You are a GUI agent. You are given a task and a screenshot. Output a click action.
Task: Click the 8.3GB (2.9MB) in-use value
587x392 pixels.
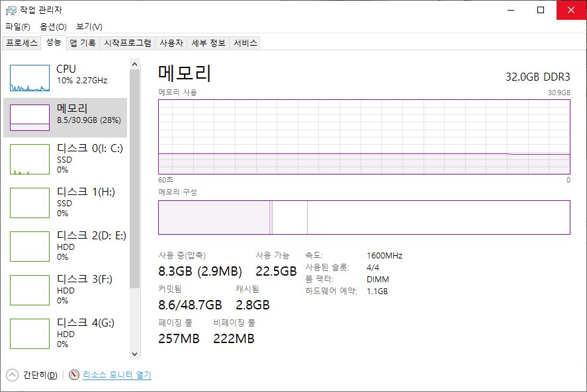[200, 271]
